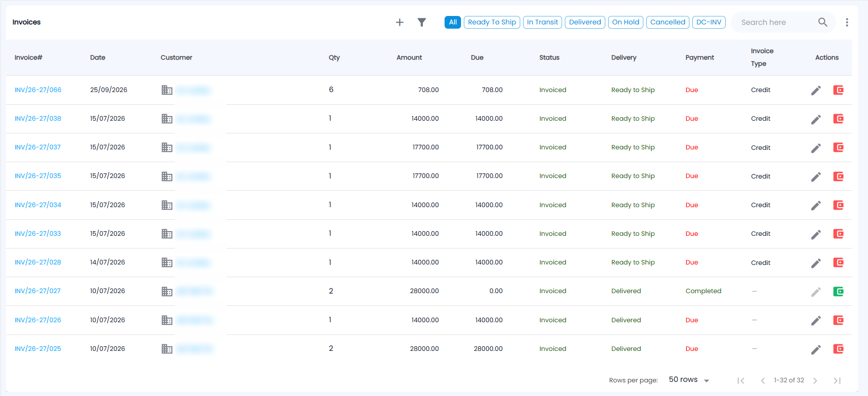
Task: Select the All filter tab
Action: tap(453, 22)
